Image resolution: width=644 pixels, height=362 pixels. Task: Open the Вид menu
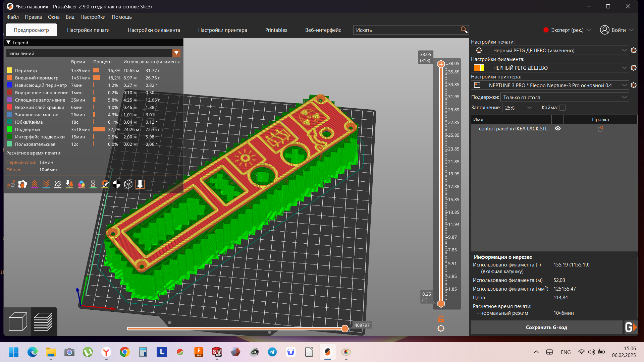[70, 17]
